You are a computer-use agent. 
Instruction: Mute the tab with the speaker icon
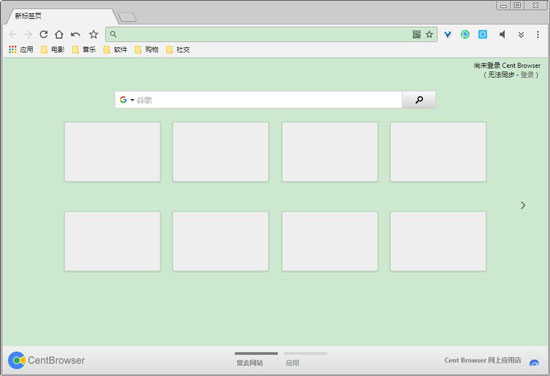pyautogui.click(x=502, y=34)
